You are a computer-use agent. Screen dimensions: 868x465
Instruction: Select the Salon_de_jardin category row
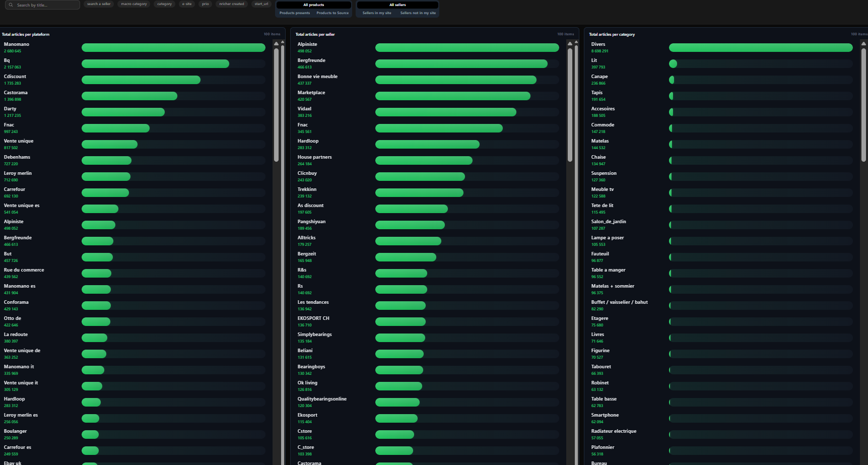722,225
